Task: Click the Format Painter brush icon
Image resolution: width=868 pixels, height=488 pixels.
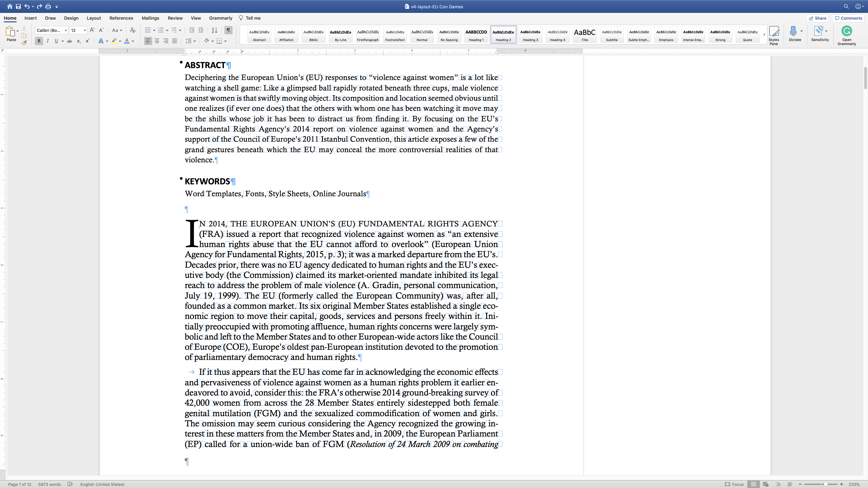Action: point(24,43)
